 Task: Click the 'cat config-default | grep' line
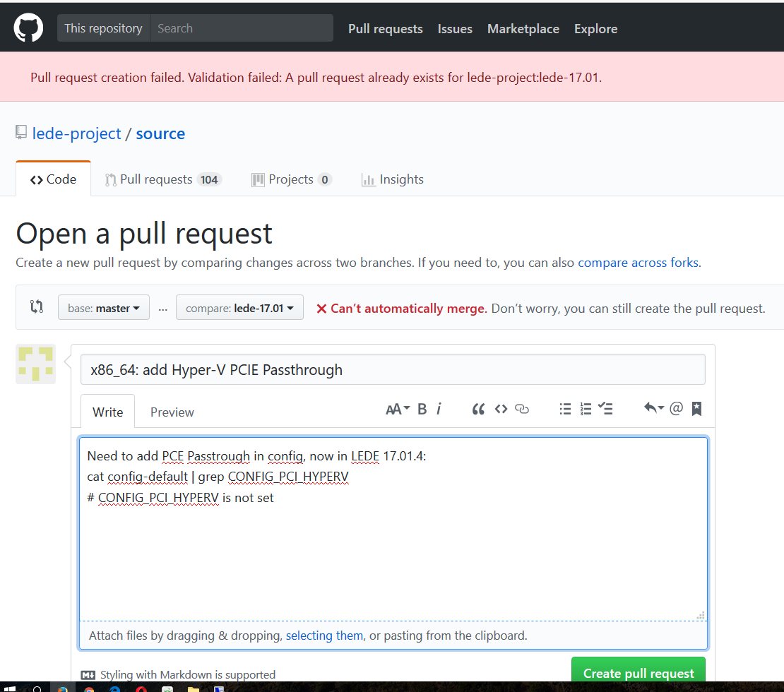tap(218, 477)
